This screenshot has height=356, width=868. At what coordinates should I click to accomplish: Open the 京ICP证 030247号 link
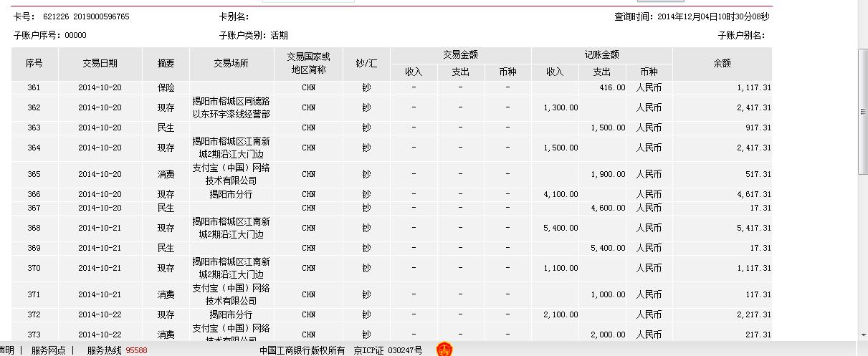[x=388, y=350]
